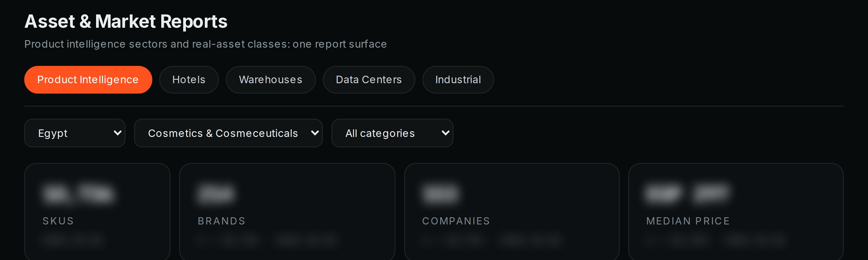Open the Egypt country dropdown
This screenshot has width=868, height=260.
tap(75, 133)
